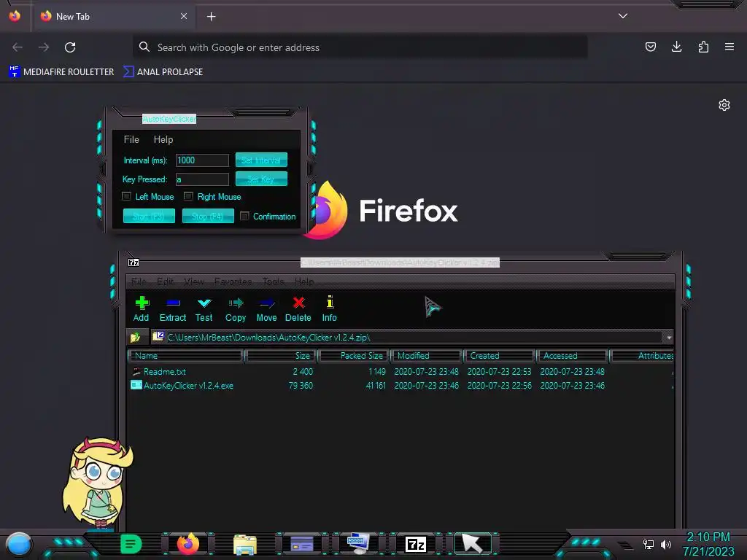The width and height of the screenshot is (747, 560).
Task: Click the Move icon in 7-Zip toolbar
Action: 267,303
